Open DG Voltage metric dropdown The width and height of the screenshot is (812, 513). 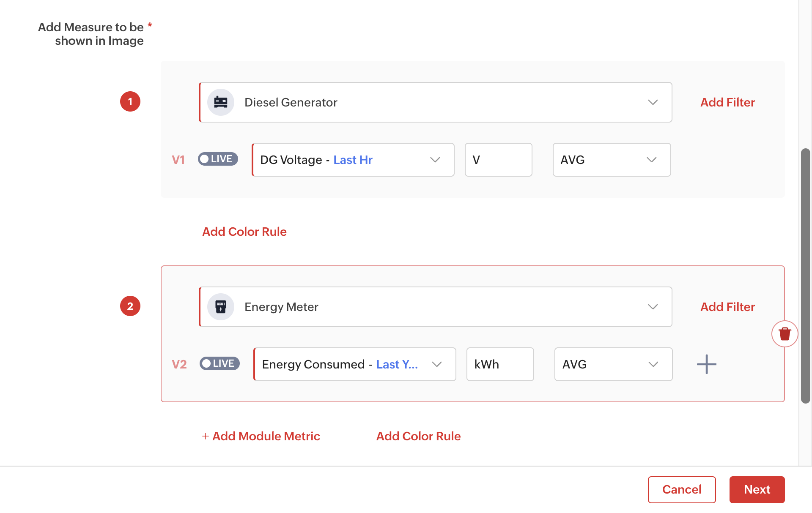coord(435,160)
